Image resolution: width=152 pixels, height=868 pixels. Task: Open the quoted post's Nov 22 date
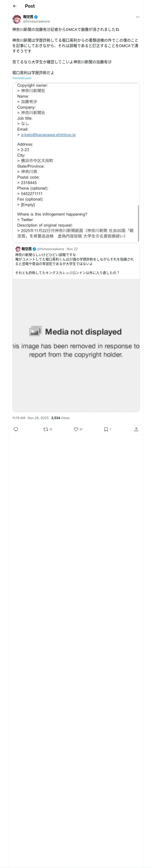click(x=72, y=249)
